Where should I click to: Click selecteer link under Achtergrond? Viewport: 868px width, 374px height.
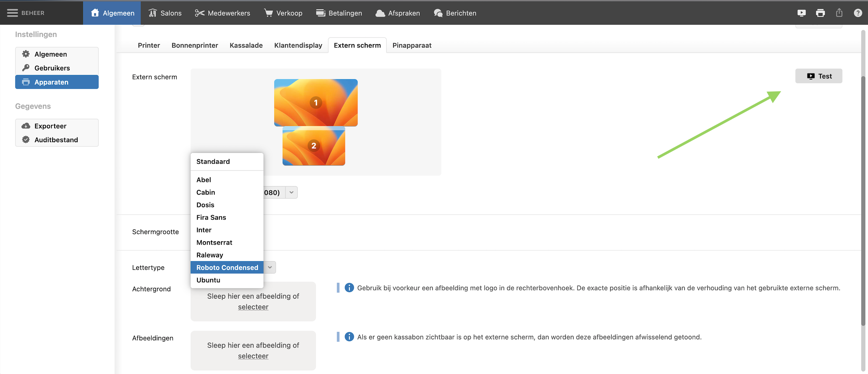[253, 307]
